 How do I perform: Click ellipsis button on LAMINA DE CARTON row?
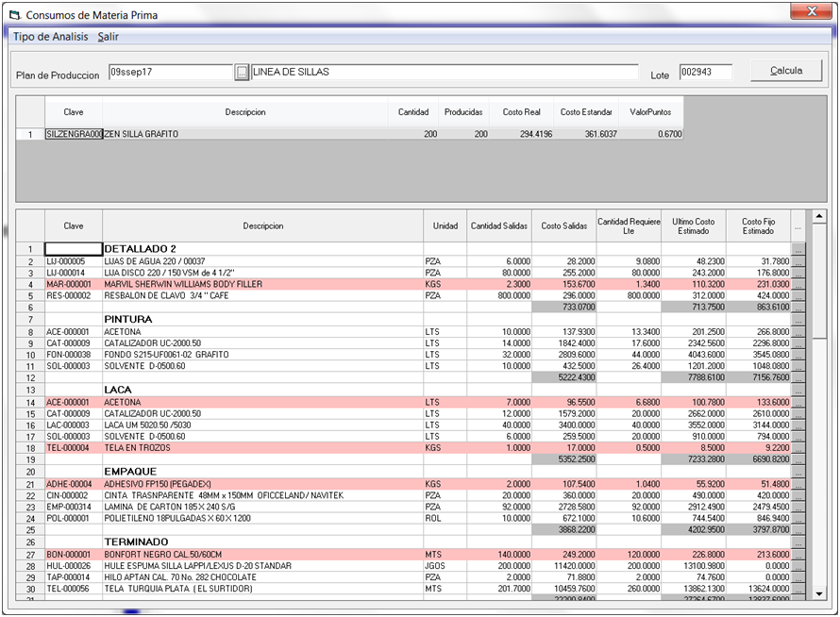[x=798, y=507]
